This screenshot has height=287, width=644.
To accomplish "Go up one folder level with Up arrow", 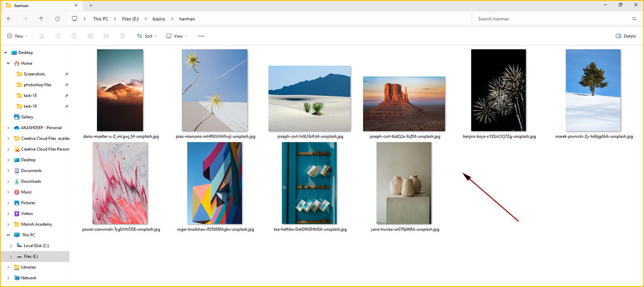I will [41, 19].
